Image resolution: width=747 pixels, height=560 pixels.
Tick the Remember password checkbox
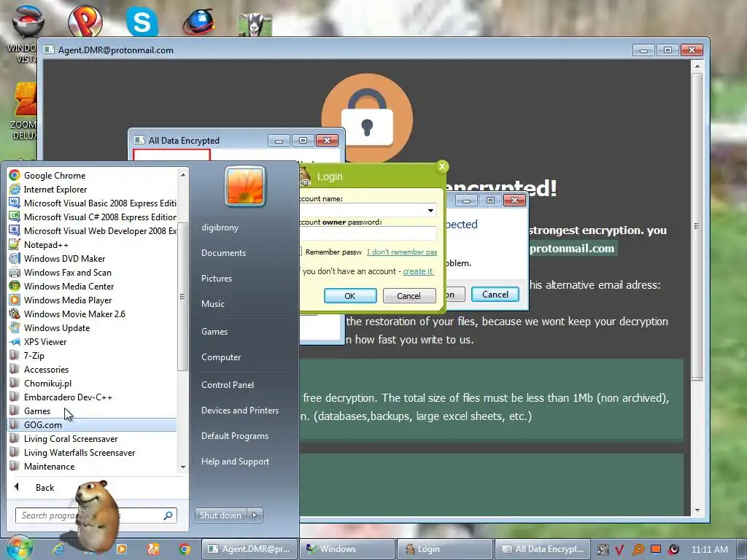tap(301, 252)
